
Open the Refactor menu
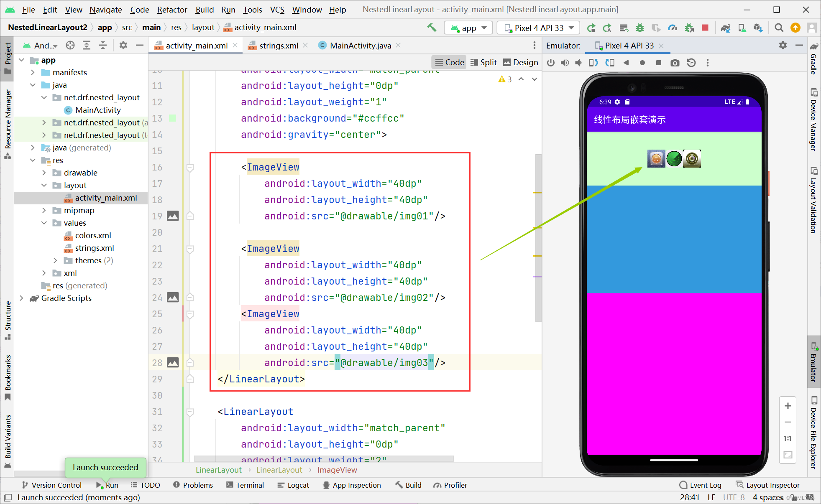172,9
